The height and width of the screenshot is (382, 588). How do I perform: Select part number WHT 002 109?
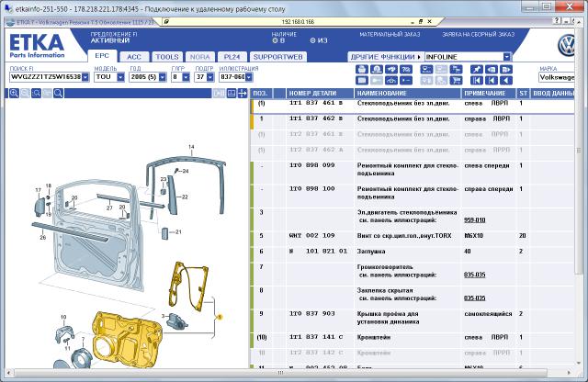[x=311, y=236]
